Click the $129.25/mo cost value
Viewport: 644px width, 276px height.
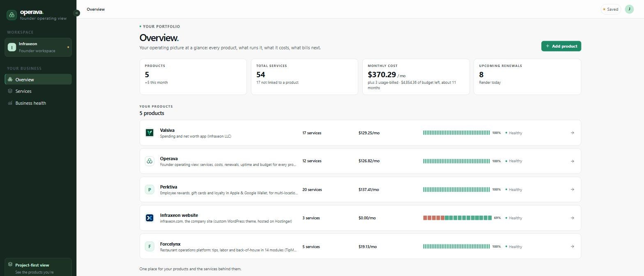click(x=369, y=133)
